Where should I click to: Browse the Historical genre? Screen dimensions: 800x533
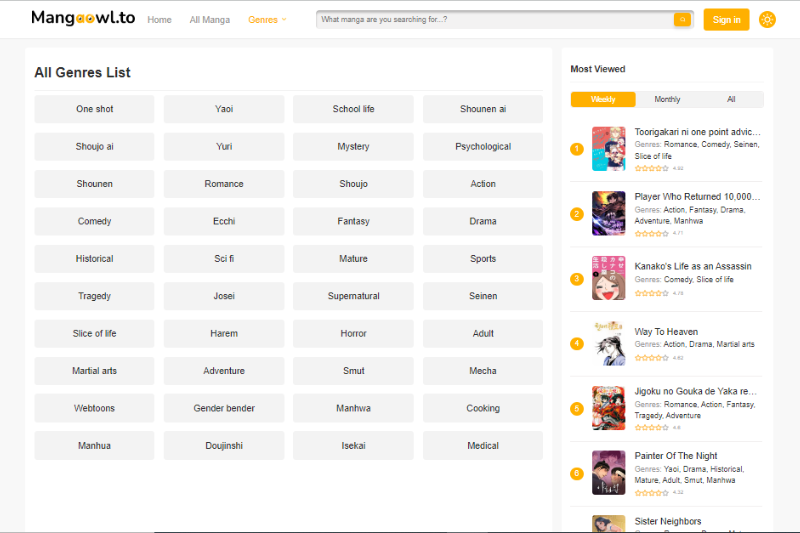pos(94,259)
